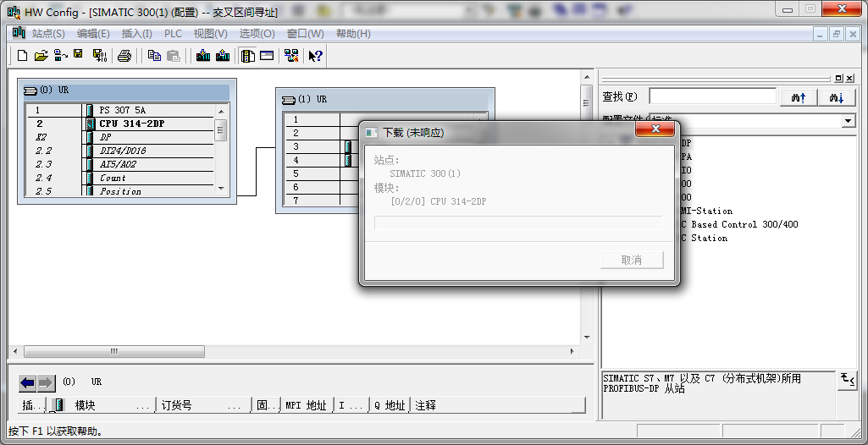Select the DI24/DO16 row
This screenshot has width=868, height=445.
[120, 151]
